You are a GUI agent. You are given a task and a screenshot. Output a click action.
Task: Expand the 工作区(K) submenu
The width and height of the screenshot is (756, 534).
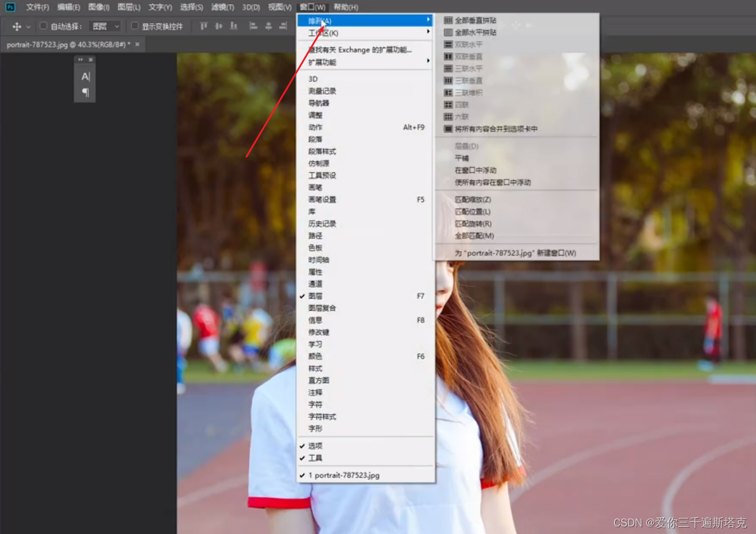tap(365, 33)
